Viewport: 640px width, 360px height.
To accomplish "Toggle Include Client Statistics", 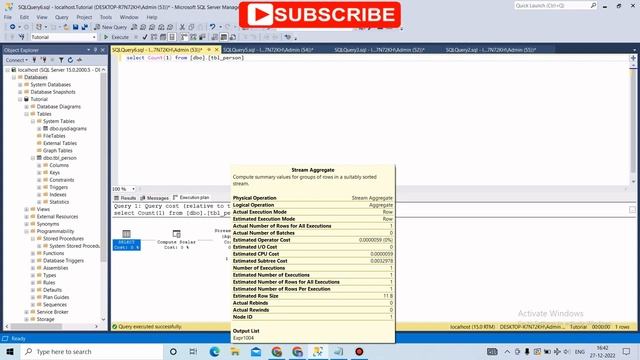I will 202,37.
